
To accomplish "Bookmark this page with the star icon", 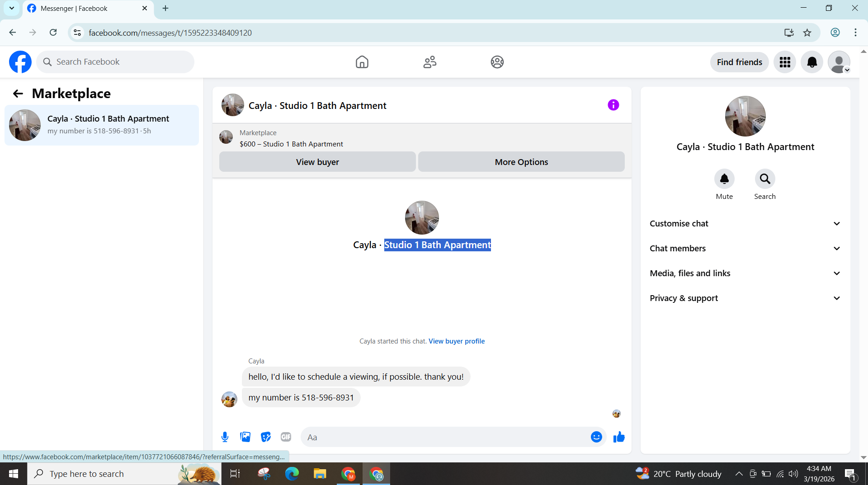I will point(807,33).
